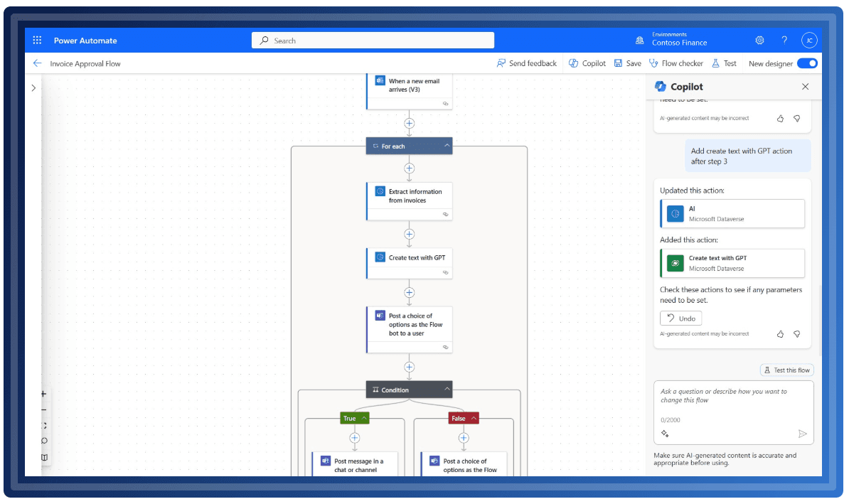The width and height of the screenshot is (849, 504).
Task: Undo Copilot's last change
Action: [680, 318]
